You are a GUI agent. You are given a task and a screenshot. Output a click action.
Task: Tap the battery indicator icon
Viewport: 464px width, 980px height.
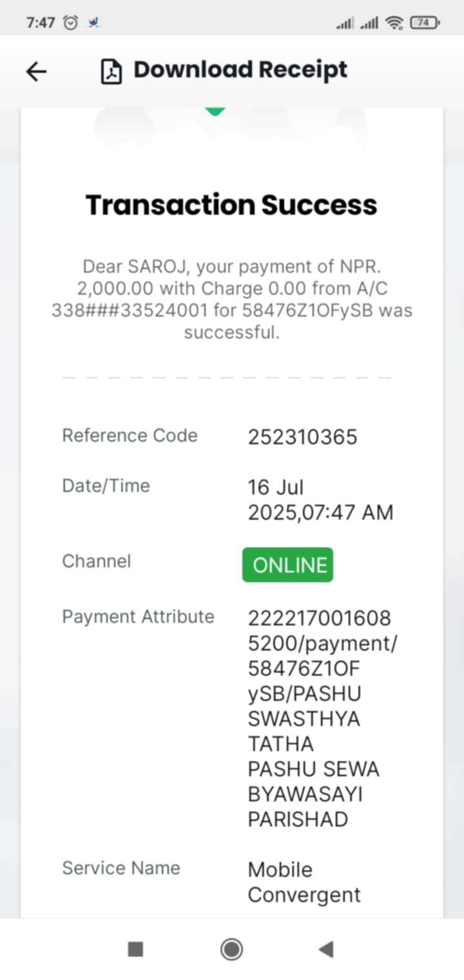(425, 23)
